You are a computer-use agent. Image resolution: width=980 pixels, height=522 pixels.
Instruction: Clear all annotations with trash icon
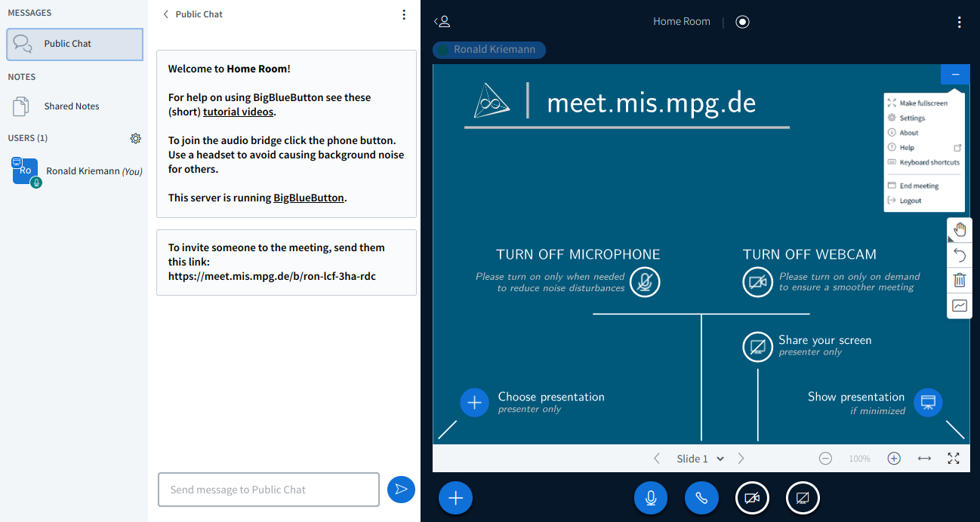tap(960, 280)
